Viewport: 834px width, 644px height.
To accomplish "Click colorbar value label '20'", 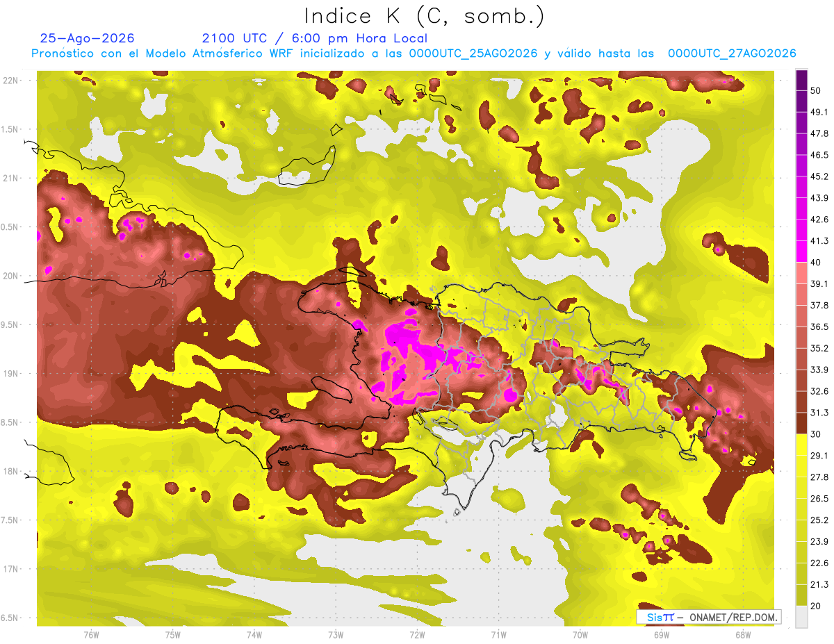I will point(816,606).
